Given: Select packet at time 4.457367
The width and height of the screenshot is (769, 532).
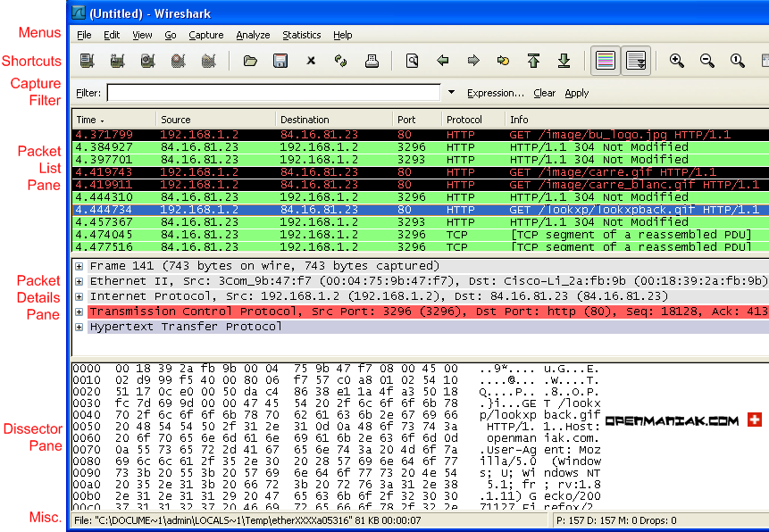Looking at the screenshot, I should [x=421, y=222].
